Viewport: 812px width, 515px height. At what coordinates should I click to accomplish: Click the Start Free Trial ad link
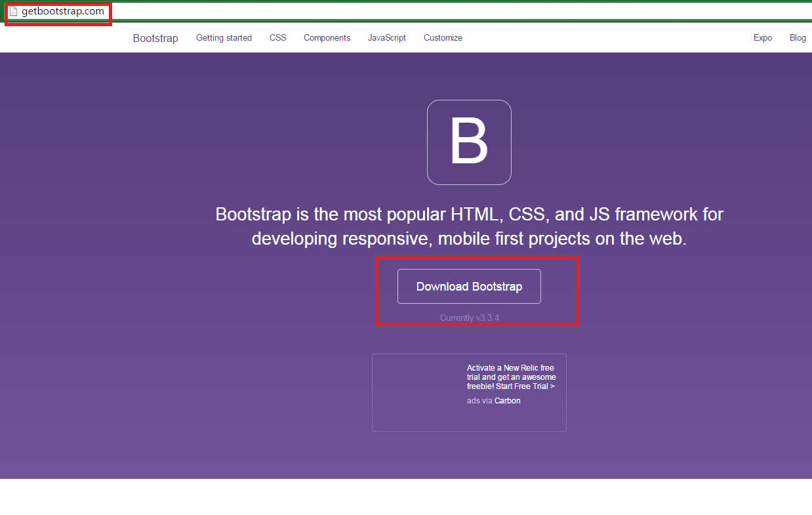click(x=525, y=386)
